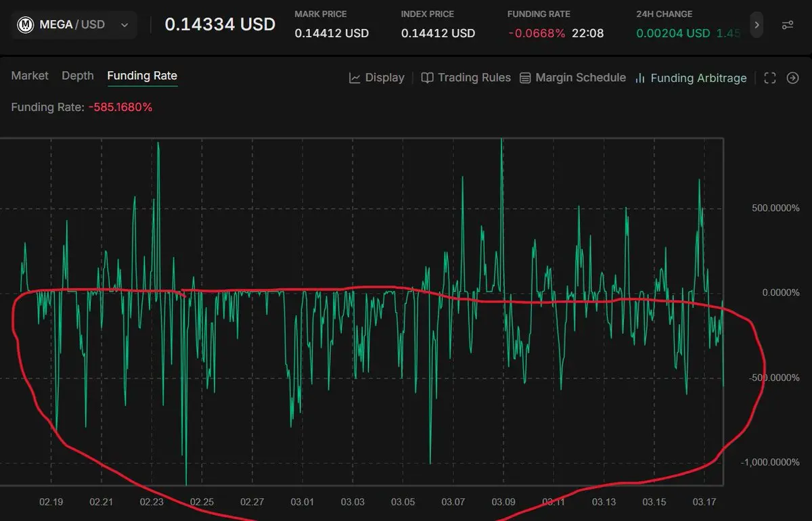812x521 pixels.
Task: Click the circled arrow icon at toolbar end
Action: [793, 78]
